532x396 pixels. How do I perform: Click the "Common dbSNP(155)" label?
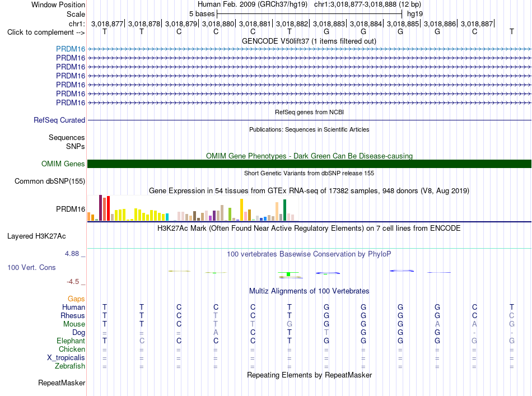[x=49, y=181]
